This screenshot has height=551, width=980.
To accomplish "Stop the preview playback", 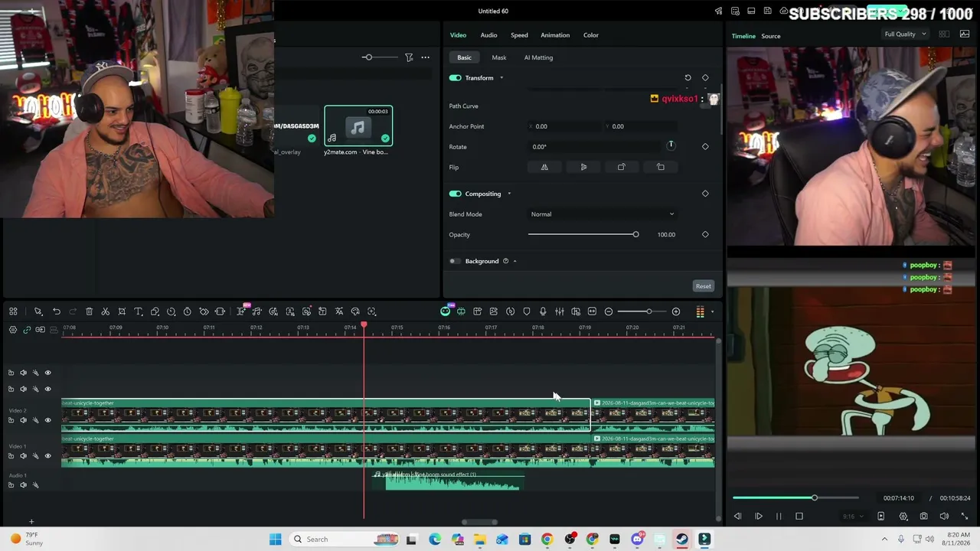I will tap(799, 517).
